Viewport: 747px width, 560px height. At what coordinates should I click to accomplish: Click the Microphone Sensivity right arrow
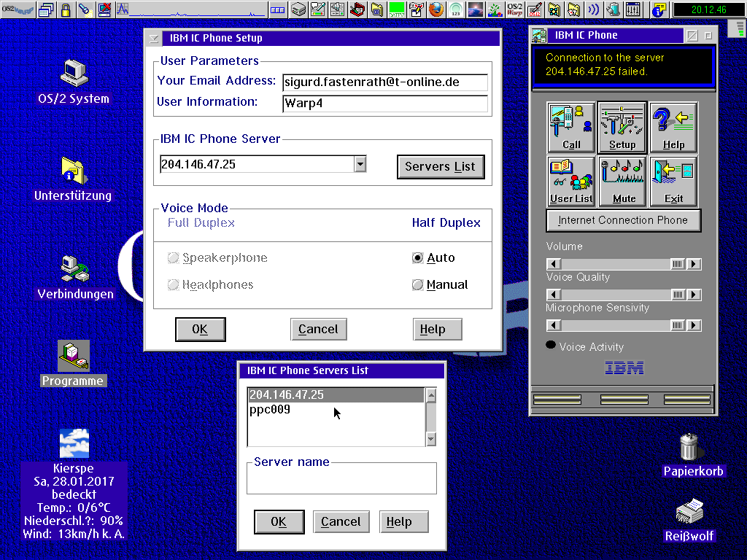[x=694, y=325]
